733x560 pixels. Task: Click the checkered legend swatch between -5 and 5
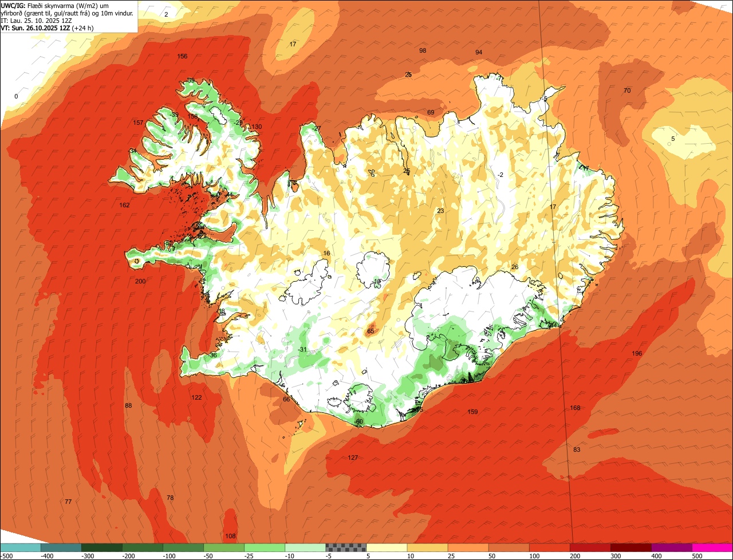click(x=346, y=547)
